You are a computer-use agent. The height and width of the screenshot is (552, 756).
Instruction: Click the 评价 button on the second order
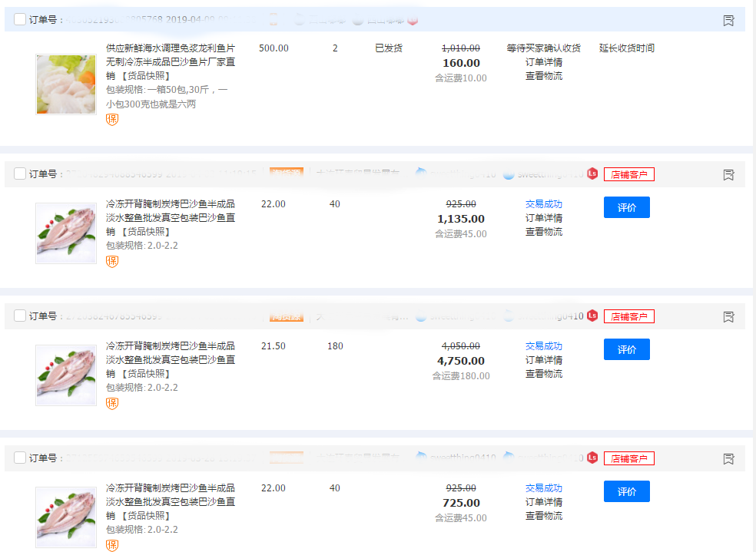626,207
